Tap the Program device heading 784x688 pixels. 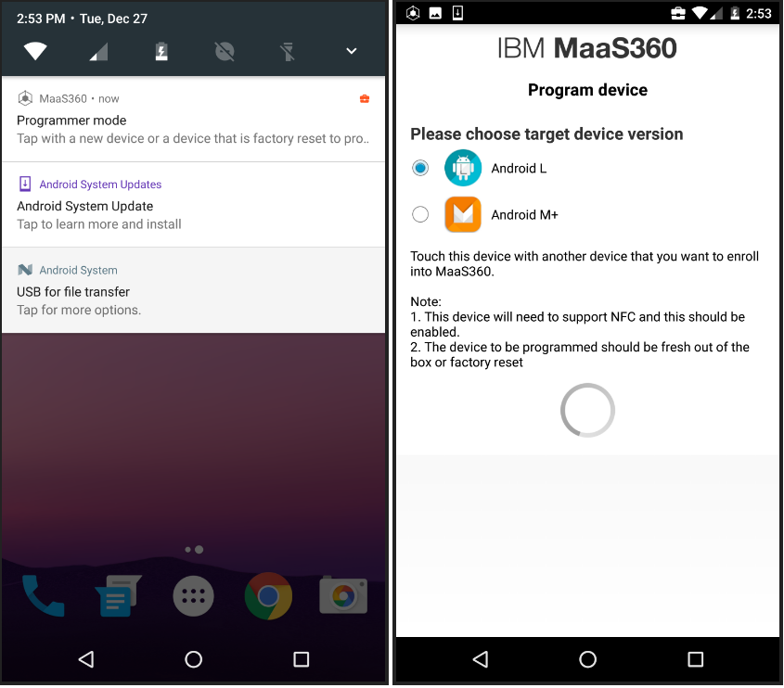[587, 90]
